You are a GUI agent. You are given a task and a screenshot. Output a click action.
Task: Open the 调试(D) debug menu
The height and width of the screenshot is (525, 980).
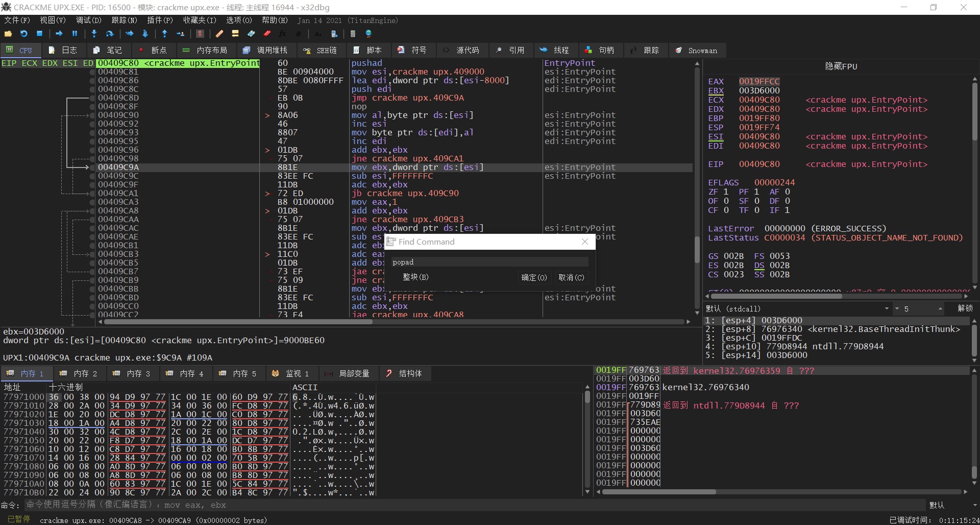88,20
